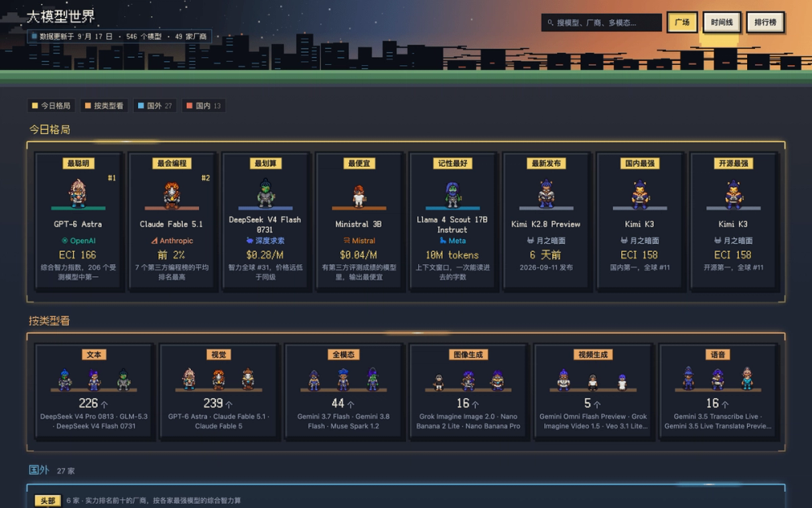Click the three sprites in 语音 card
The image size is (812, 508).
tap(718, 379)
